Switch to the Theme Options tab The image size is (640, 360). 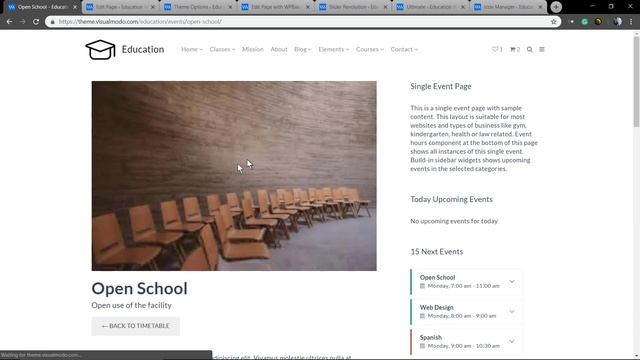tap(197, 7)
